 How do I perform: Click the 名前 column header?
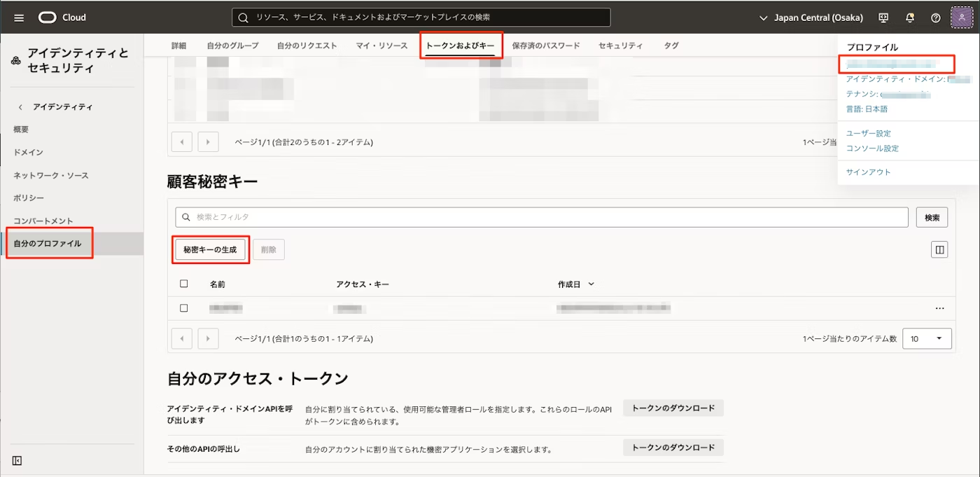coord(217,284)
